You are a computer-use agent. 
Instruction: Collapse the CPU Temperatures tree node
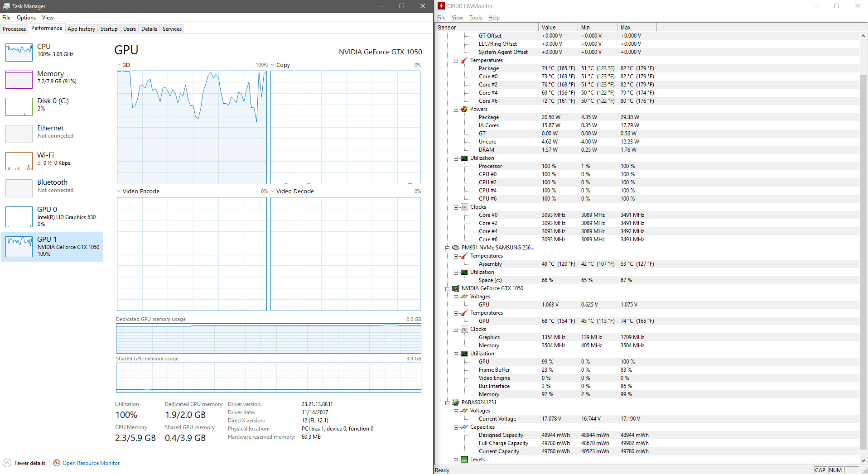456,60
